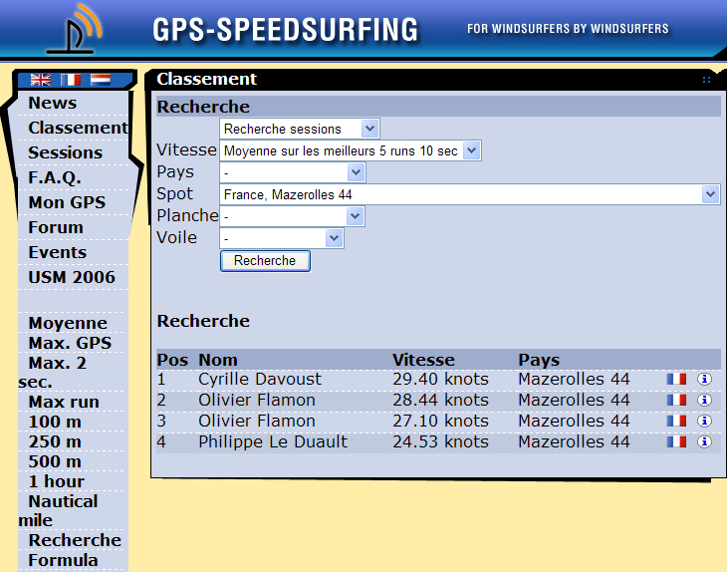Select the Moyenne ranking link
This screenshot has height=573, width=728.
coord(68,323)
